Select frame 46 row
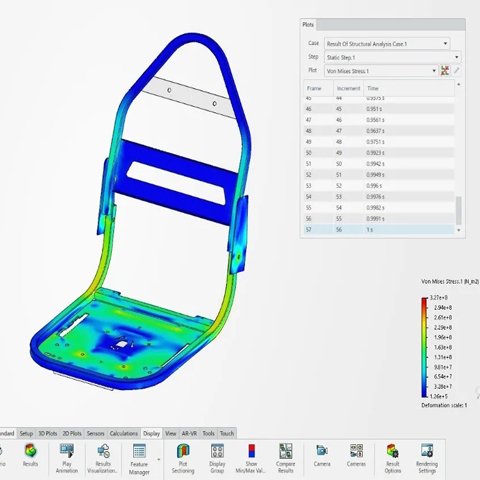The image size is (480, 480). pyautogui.click(x=379, y=109)
